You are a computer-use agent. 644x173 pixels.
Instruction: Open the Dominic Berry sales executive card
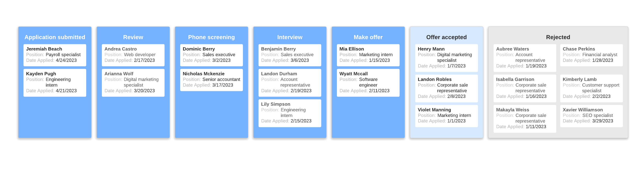(211, 55)
